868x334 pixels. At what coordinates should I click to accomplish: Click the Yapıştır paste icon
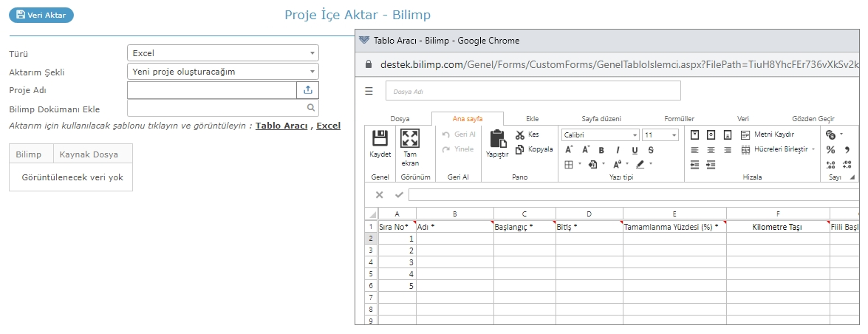click(497, 138)
